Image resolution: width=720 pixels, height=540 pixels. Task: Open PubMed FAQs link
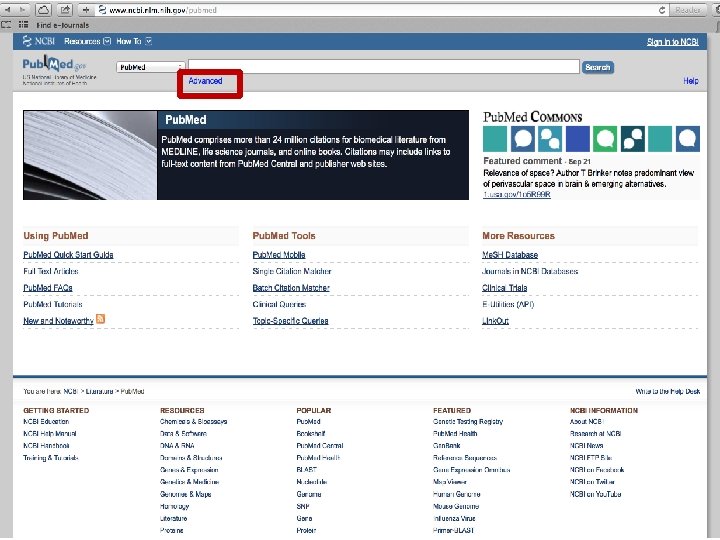click(x=48, y=287)
